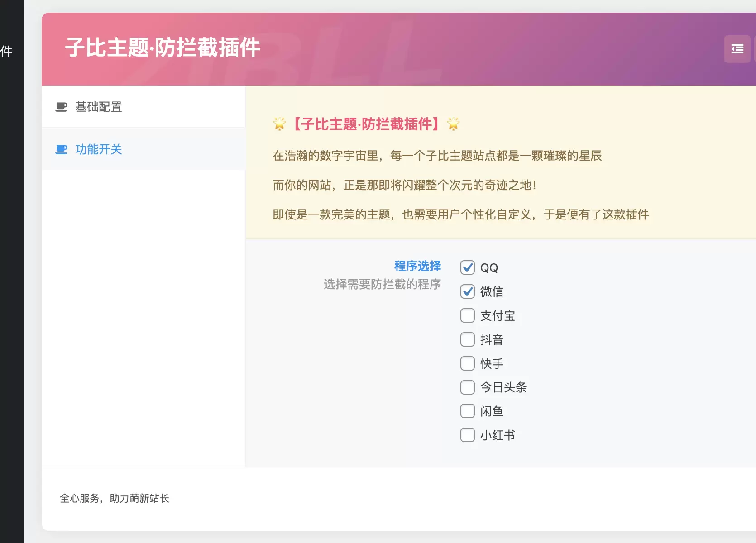
Task: Tick the 今日头条 checkbox
Action: pos(468,387)
